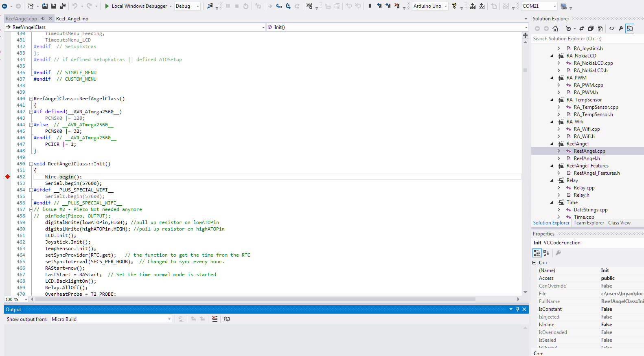Click the Navigate Backward arrow in toolbar
Image resolution: width=644 pixels, height=356 pixels.
4,6
